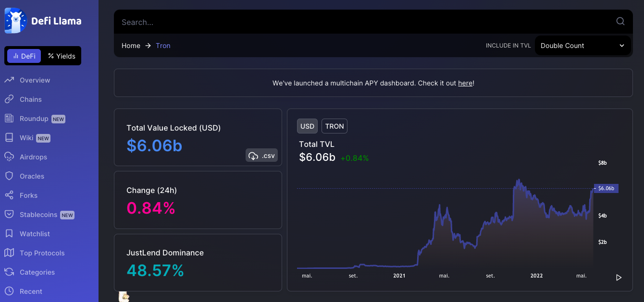The image size is (644, 302).
Task: Click the Recent clock icon
Action: [9, 291]
